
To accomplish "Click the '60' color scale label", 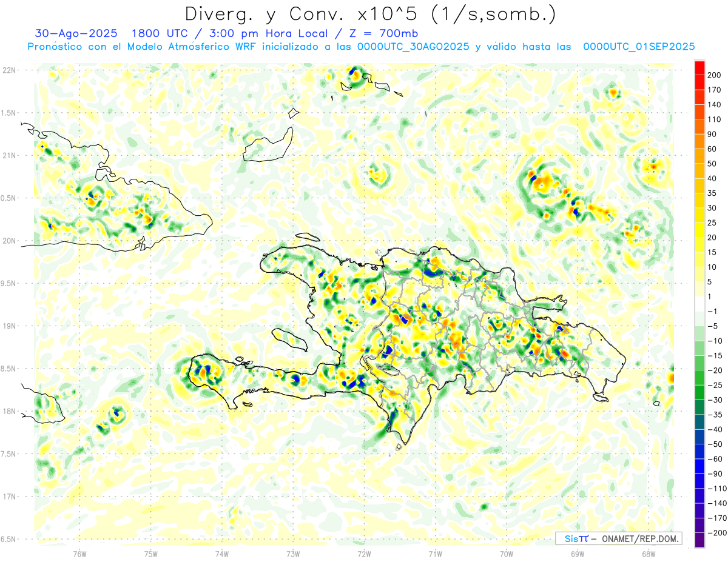I will (712, 149).
